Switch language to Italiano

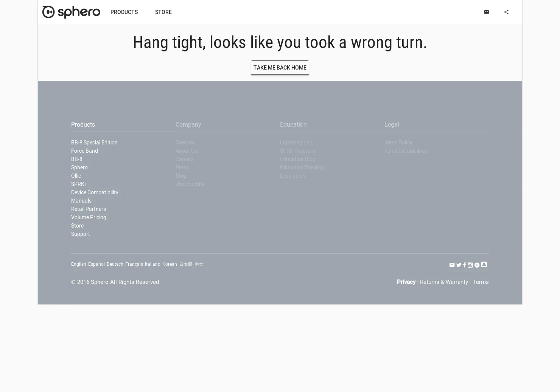click(x=152, y=264)
